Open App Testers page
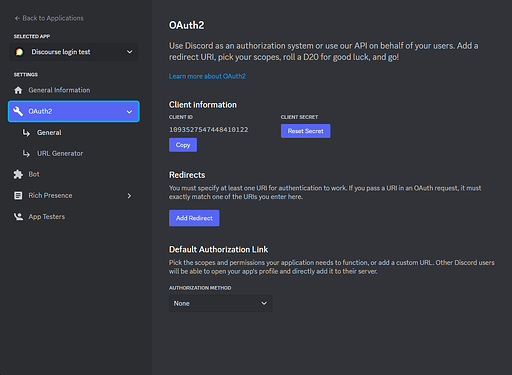The image size is (512, 375). click(x=47, y=217)
